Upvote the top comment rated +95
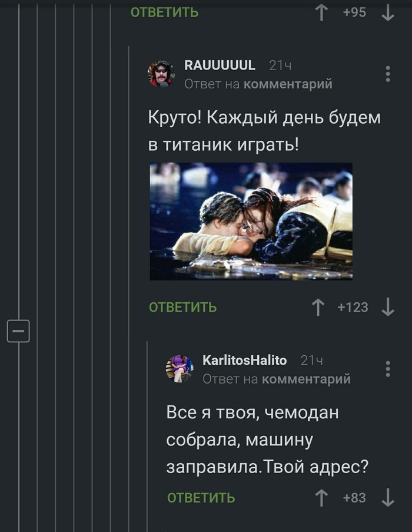The height and width of the screenshot is (532, 412). click(321, 12)
